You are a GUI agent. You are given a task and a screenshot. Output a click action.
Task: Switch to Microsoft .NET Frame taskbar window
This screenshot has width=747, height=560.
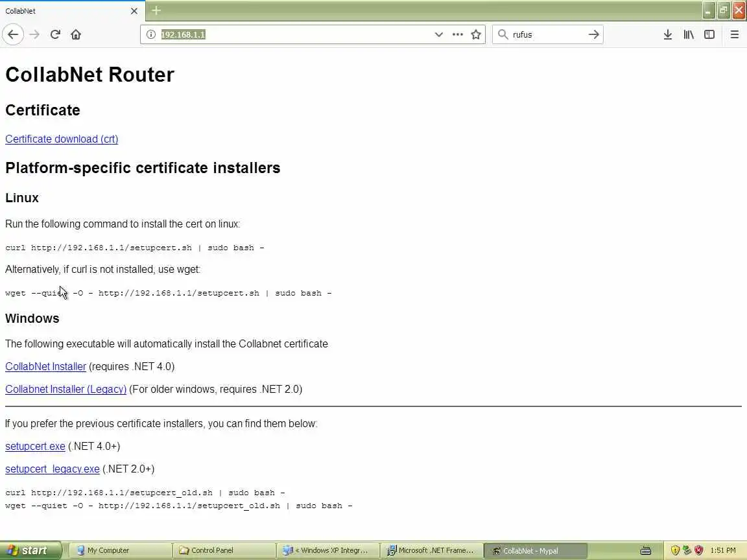[x=431, y=550]
